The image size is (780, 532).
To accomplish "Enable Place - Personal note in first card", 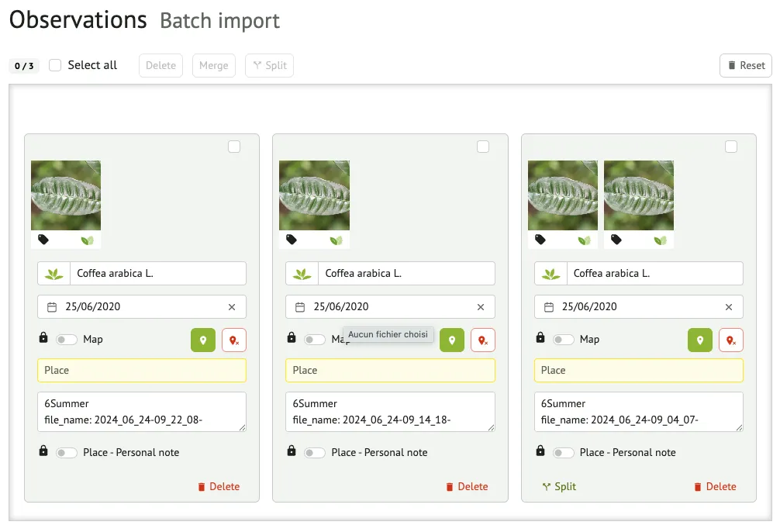I will pyautogui.click(x=67, y=453).
